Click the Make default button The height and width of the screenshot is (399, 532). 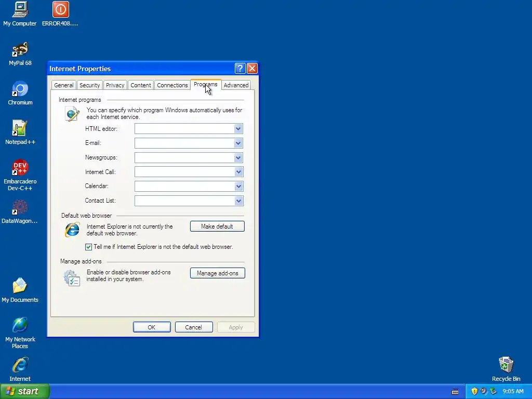click(217, 227)
